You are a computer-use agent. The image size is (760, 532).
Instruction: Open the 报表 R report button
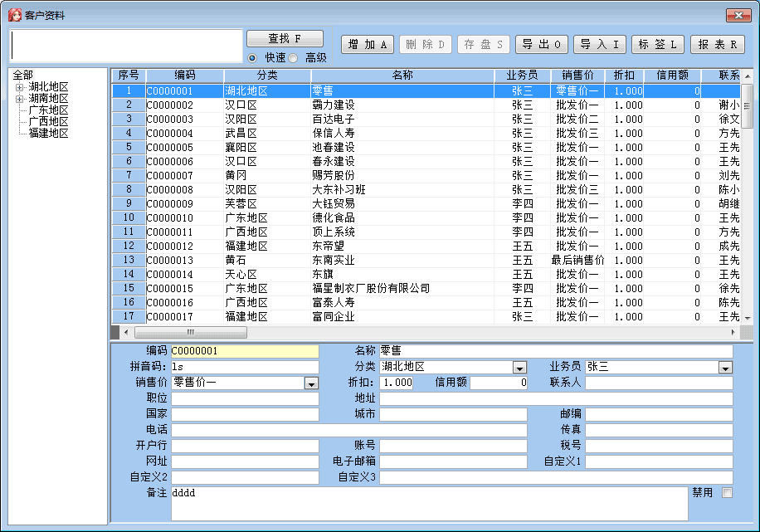coord(717,45)
